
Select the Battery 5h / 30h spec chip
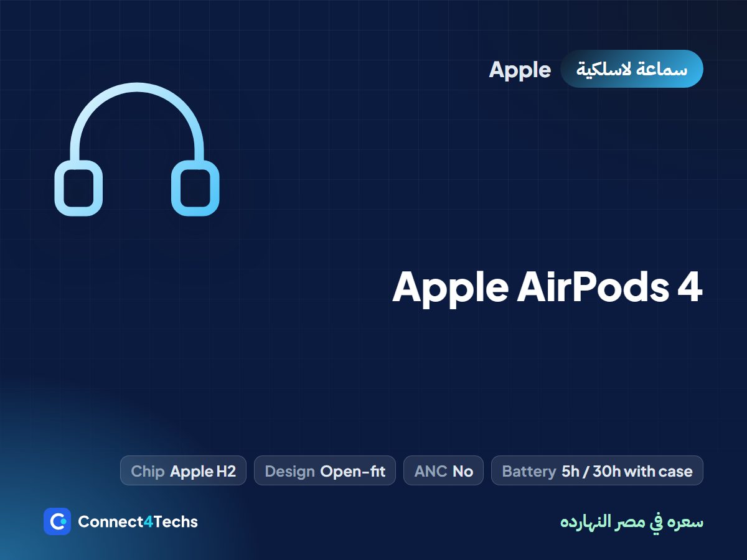click(597, 470)
